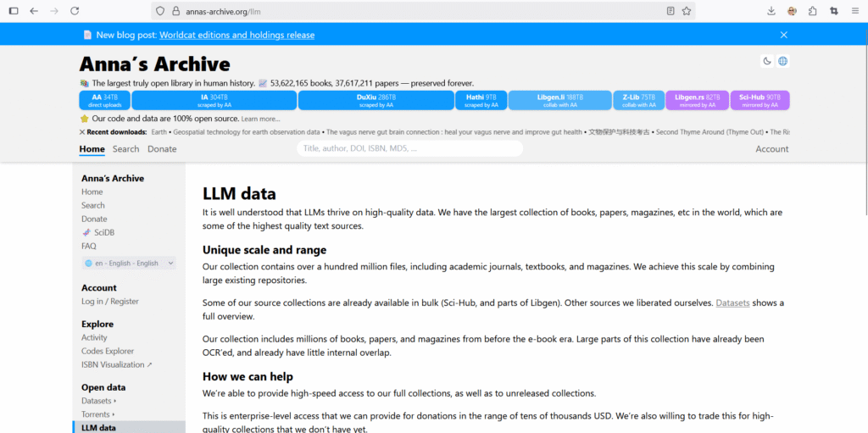Screen dimensions: 868x433
Task: Open the browser extensions puzzle icon
Action: 813,11
